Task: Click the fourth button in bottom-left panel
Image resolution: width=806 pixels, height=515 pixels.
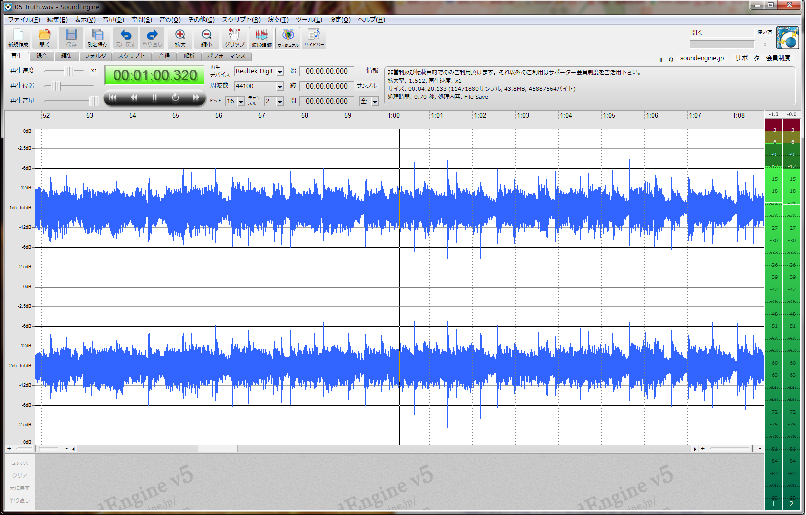Action: pyautogui.click(x=20, y=501)
